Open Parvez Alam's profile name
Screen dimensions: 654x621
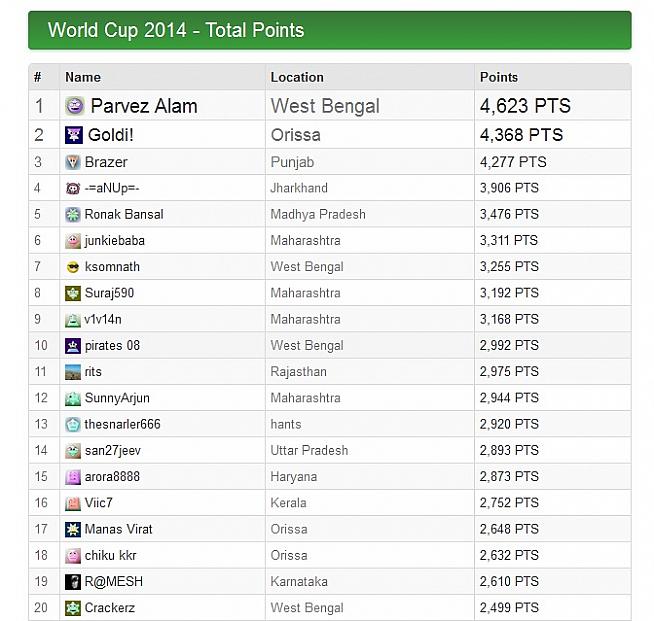(144, 106)
